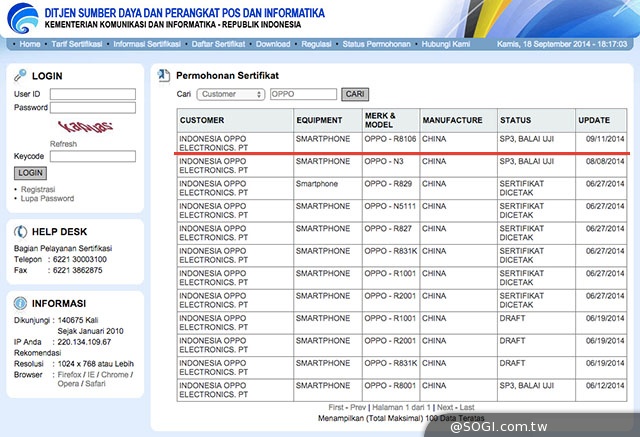Click the key icon beside LOGIN heading
The height and width of the screenshot is (437, 640).
click(x=20, y=76)
